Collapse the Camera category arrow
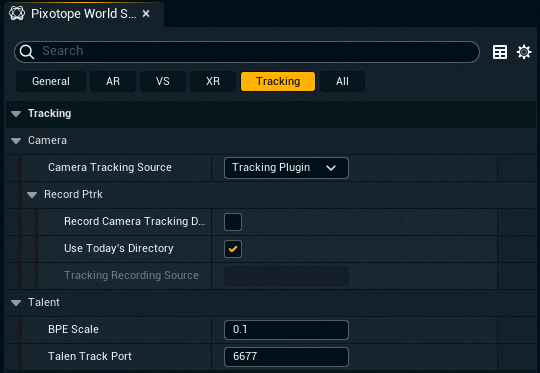Screen dimensions: 540x373 (x=16, y=141)
